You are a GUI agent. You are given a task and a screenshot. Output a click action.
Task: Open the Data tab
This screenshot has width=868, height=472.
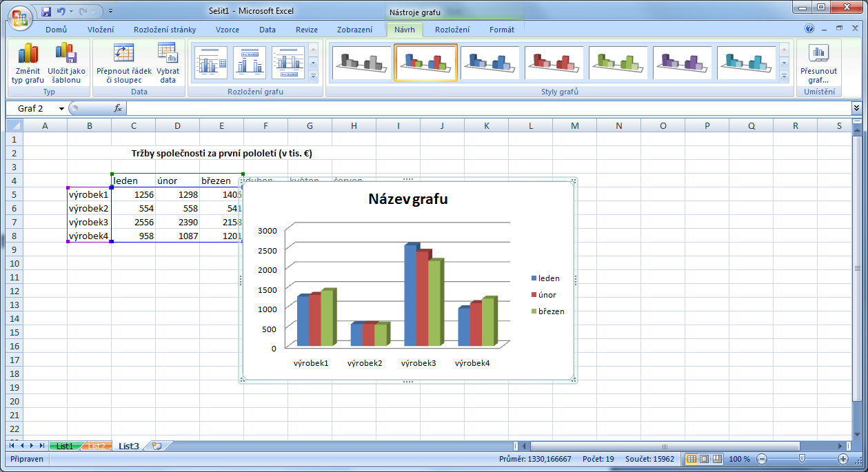pos(268,30)
